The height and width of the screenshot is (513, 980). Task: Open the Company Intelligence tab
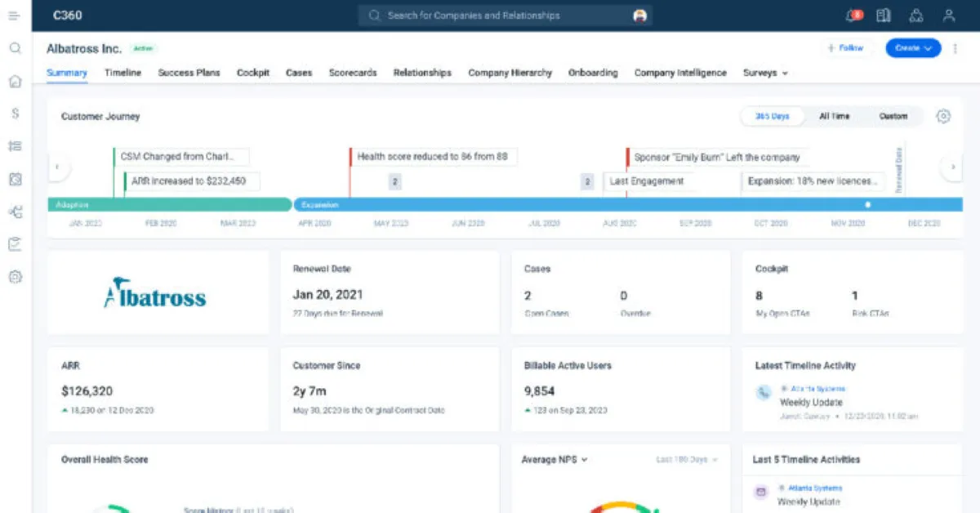point(680,73)
